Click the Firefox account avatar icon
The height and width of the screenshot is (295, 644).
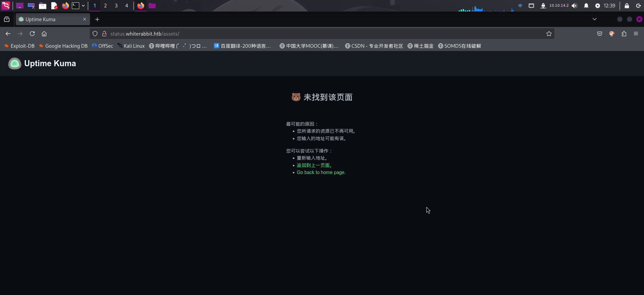tap(612, 34)
